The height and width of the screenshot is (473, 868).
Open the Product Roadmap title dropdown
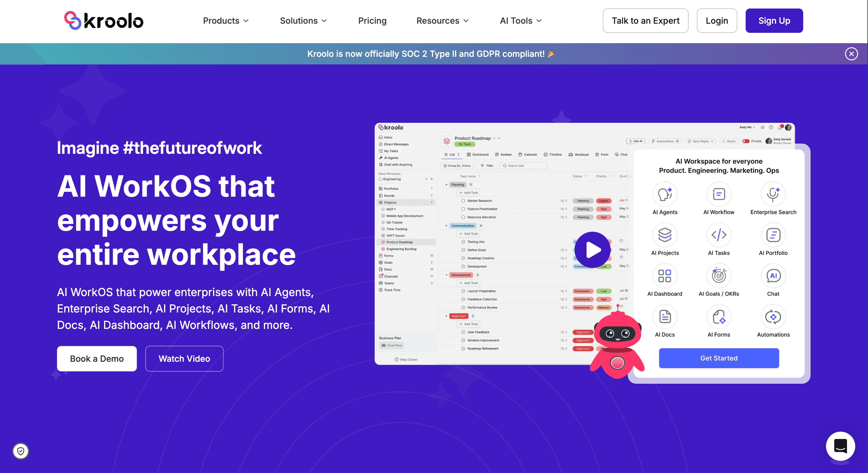(x=494, y=138)
